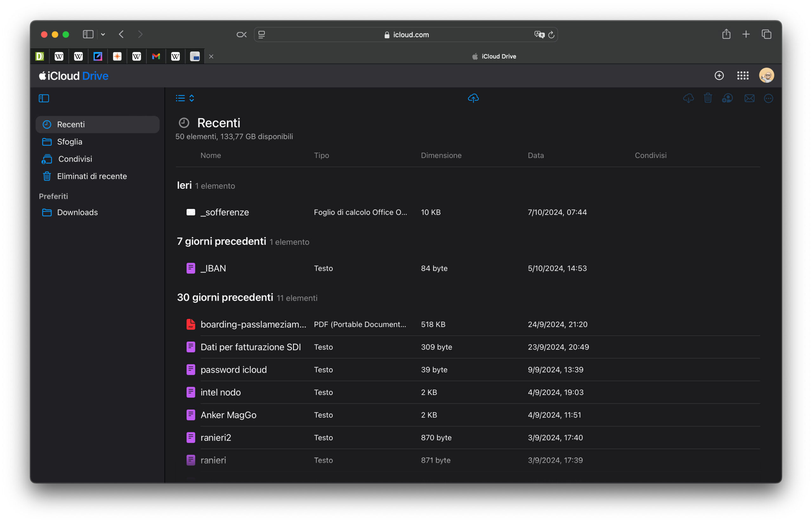812x523 pixels.
Task: Click the circled plus create icon
Action: click(x=719, y=75)
